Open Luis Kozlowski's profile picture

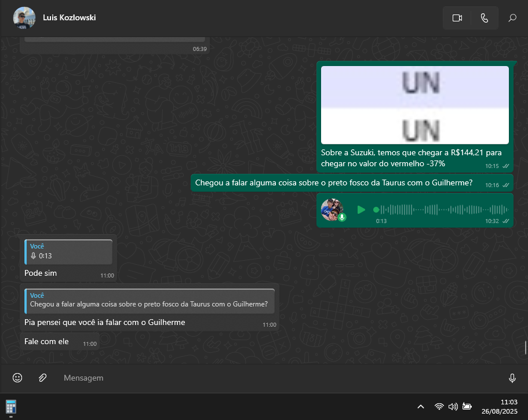[24, 18]
